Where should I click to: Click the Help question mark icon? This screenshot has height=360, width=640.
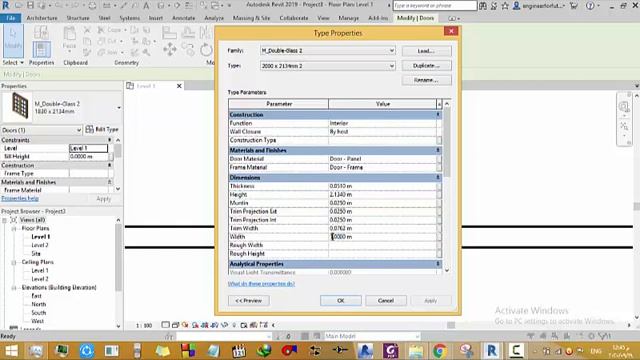click(590, 6)
